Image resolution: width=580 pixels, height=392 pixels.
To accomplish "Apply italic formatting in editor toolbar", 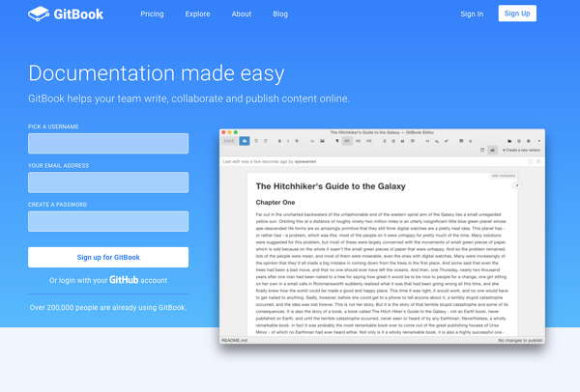I will tap(288, 141).
